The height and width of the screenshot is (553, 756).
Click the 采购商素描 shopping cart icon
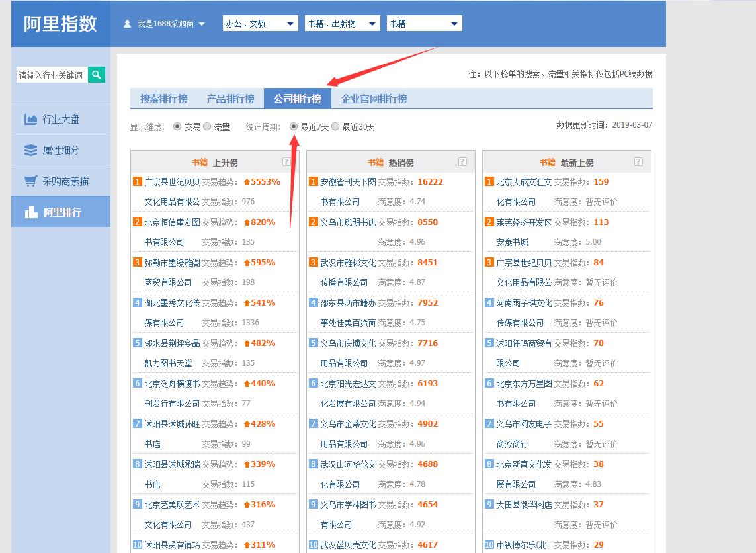click(31, 180)
